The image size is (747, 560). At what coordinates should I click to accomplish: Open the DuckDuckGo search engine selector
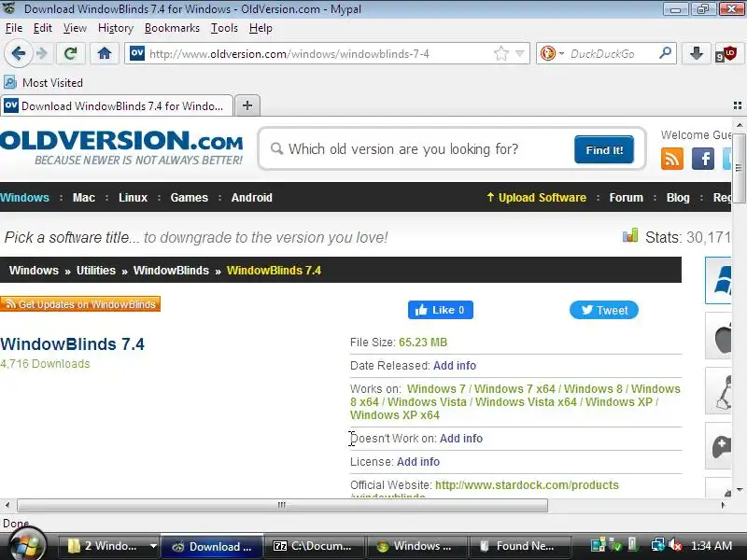pyautogui.click(x=552, y=53)
